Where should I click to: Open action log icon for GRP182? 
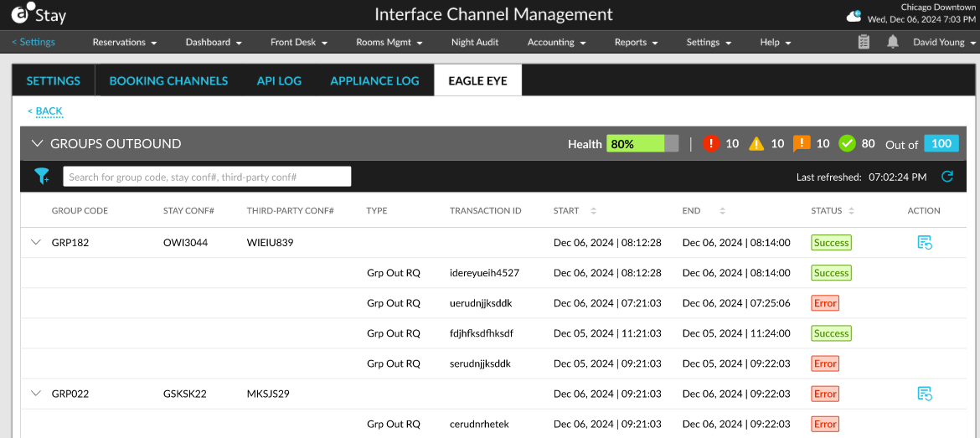pyautogui.click(x=925, y=243)
